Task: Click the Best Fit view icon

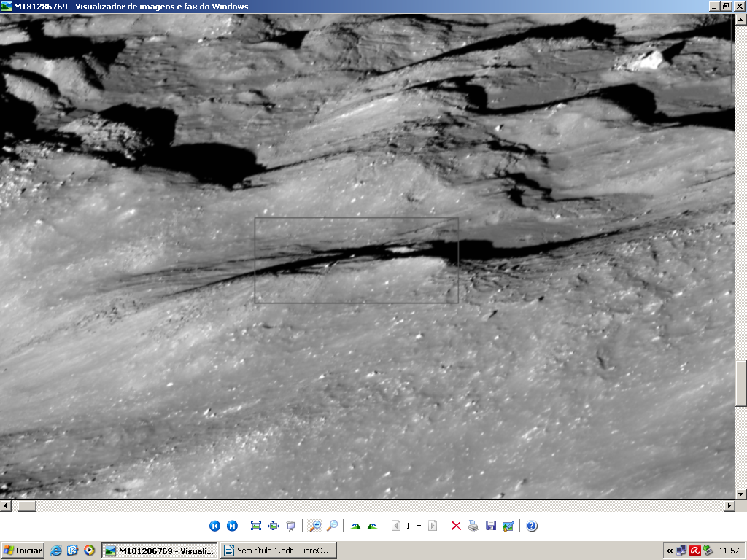Action: [256, 526]
